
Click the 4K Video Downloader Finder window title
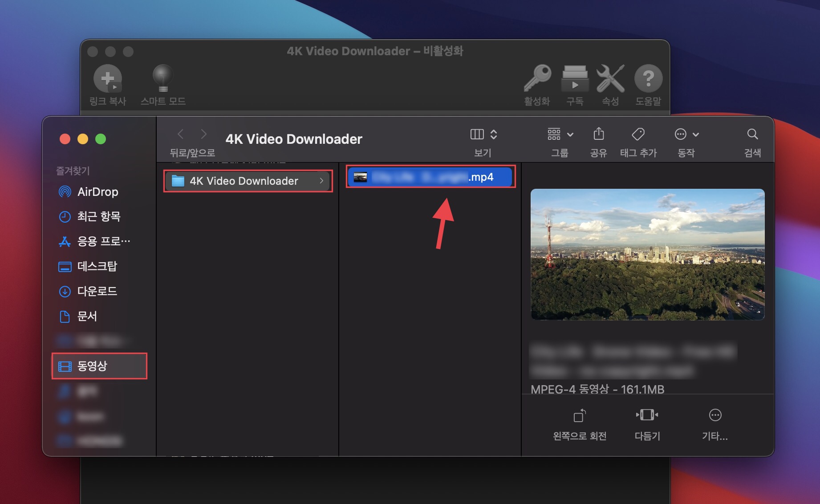coord(294,139)
